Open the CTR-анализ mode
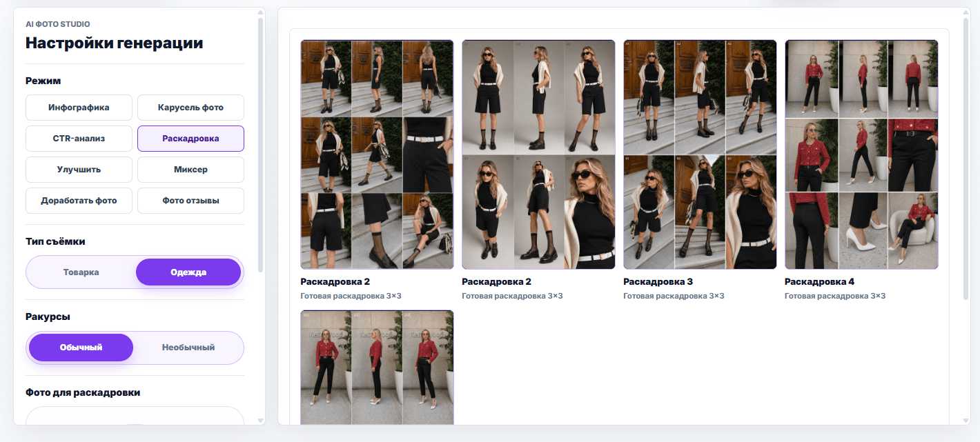The image size is (980, 442). point(79,139)
